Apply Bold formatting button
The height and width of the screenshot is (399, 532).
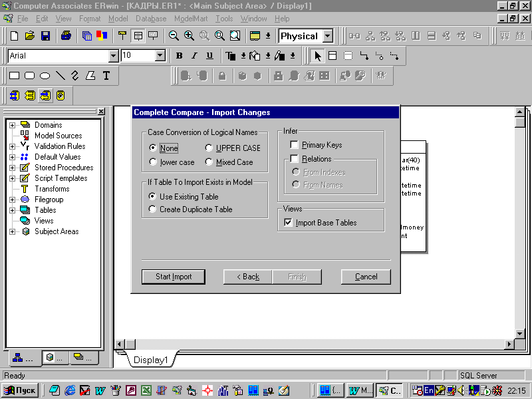pos(180,56)
